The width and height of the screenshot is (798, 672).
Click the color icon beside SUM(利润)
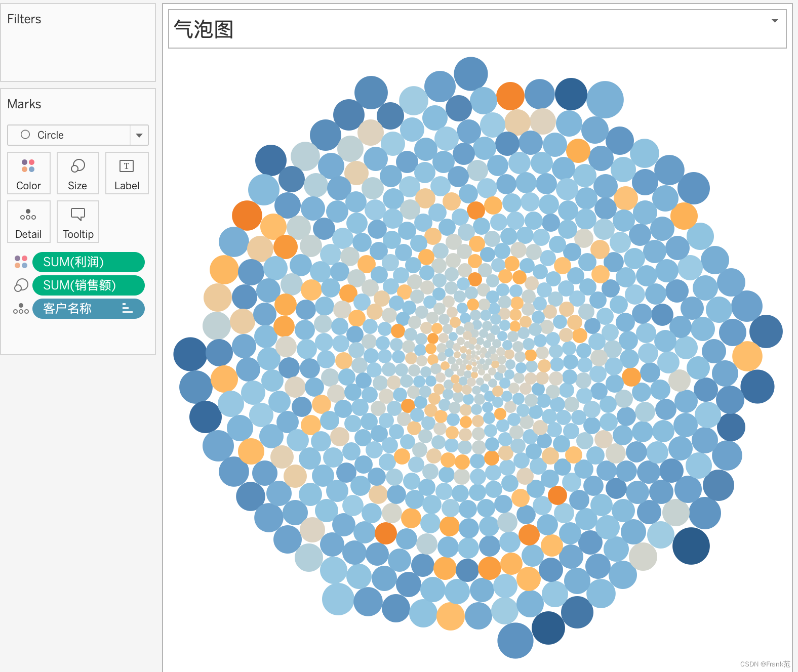click(21, 262)
